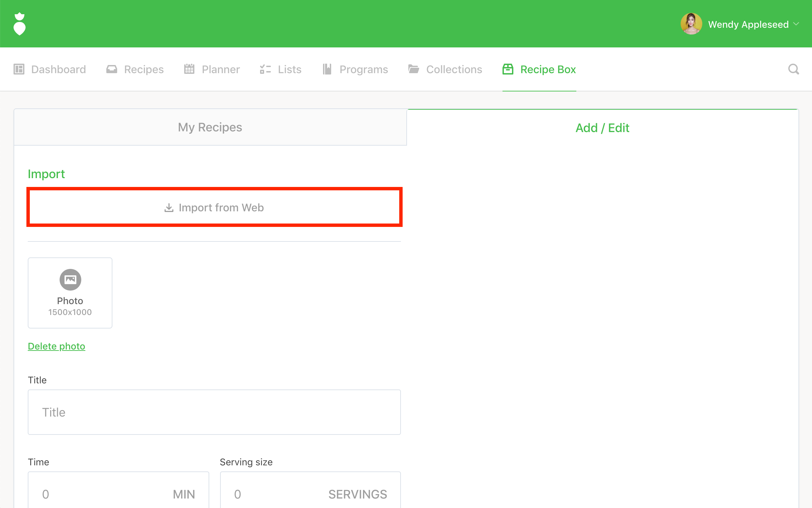
Task: Click the Recipes tray icon
Action: (x=112, y=69)
